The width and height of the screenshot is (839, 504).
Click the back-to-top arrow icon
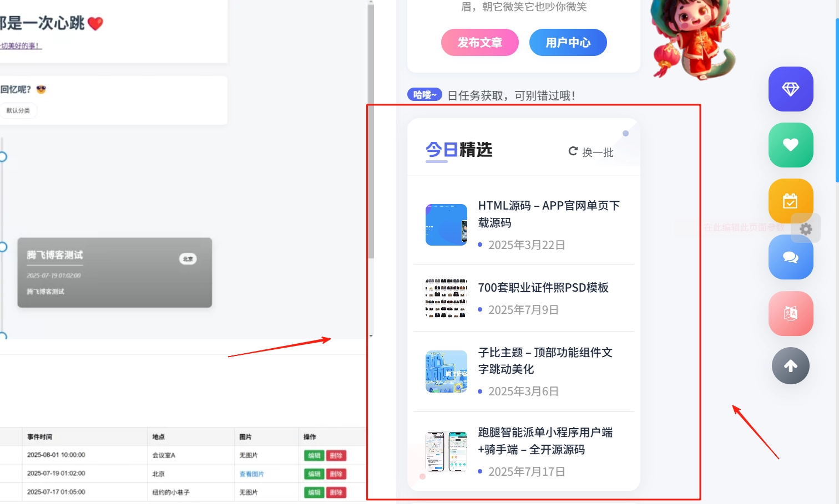point(790,366)
